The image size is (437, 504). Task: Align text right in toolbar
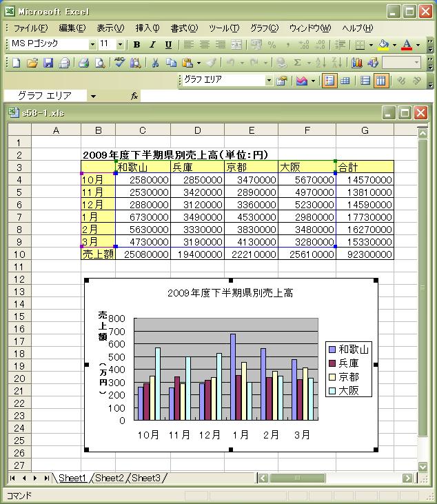[x=221, y=45]
